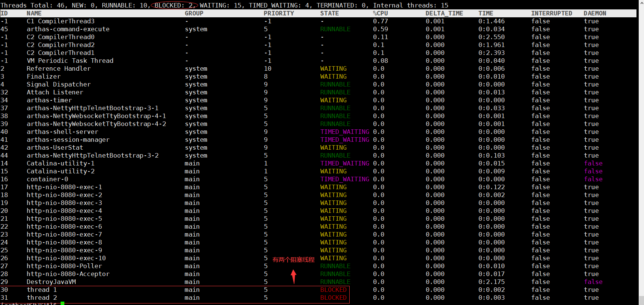644x305 pixels.
Task: Click thread name 'arthas-UserStat'
Action: tap(55, 147)
